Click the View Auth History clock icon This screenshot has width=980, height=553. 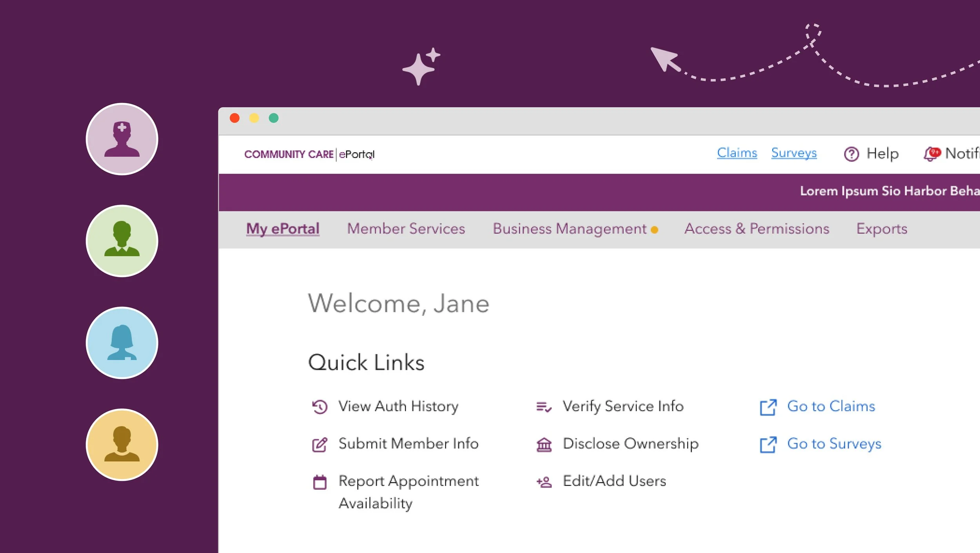[319, 407]
